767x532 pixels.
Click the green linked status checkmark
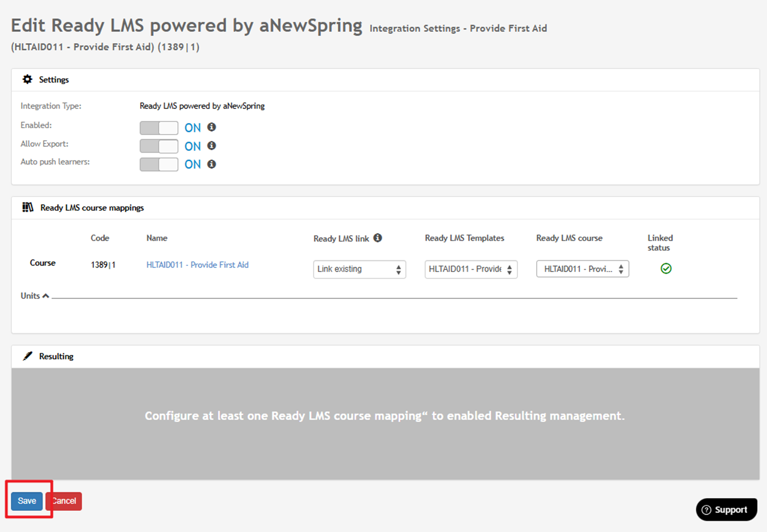(x=666, y=268)
